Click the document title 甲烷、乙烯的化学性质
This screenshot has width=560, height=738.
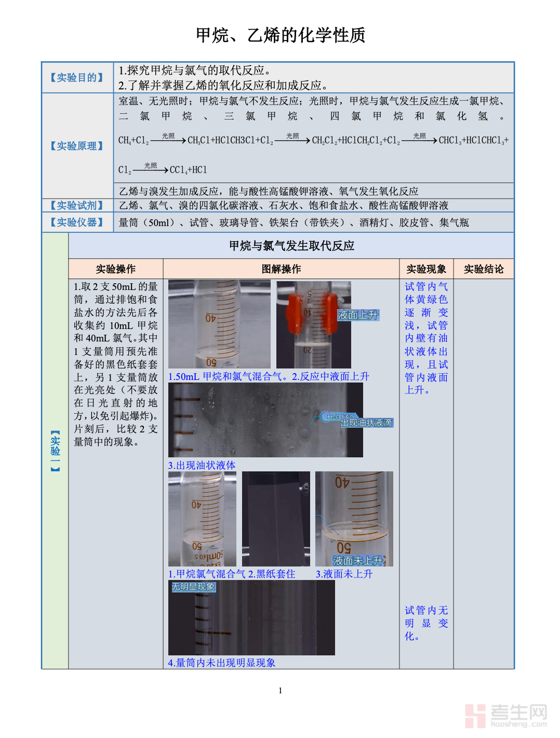pyautogui.click(x=281, y=35)
